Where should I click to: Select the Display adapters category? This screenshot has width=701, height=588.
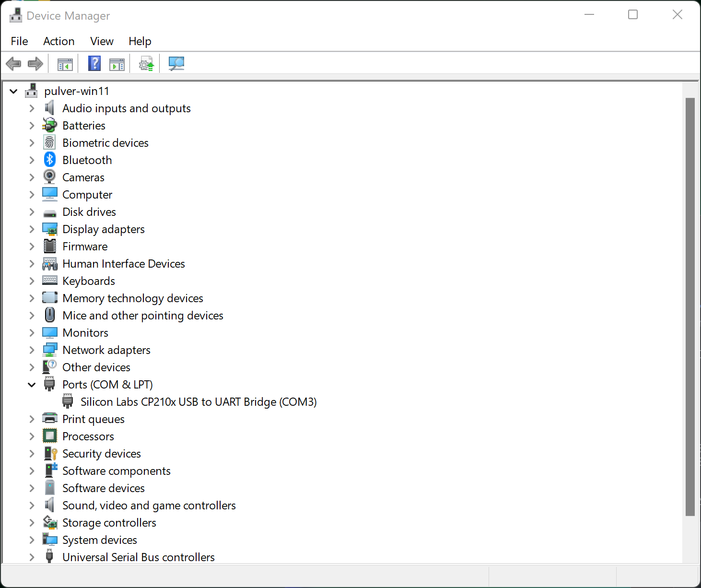coord(103,229)
